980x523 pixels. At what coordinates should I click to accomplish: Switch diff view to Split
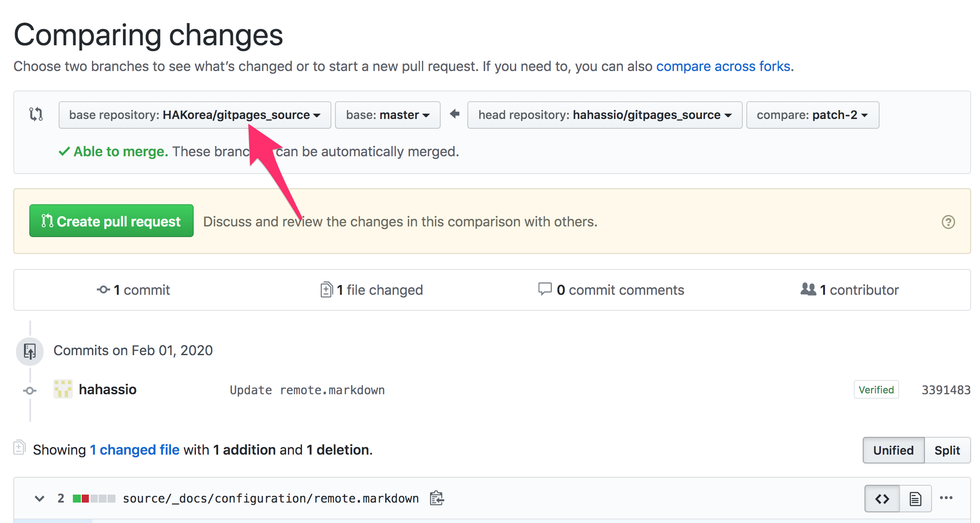pyautogui.click(x=947, y=450)
